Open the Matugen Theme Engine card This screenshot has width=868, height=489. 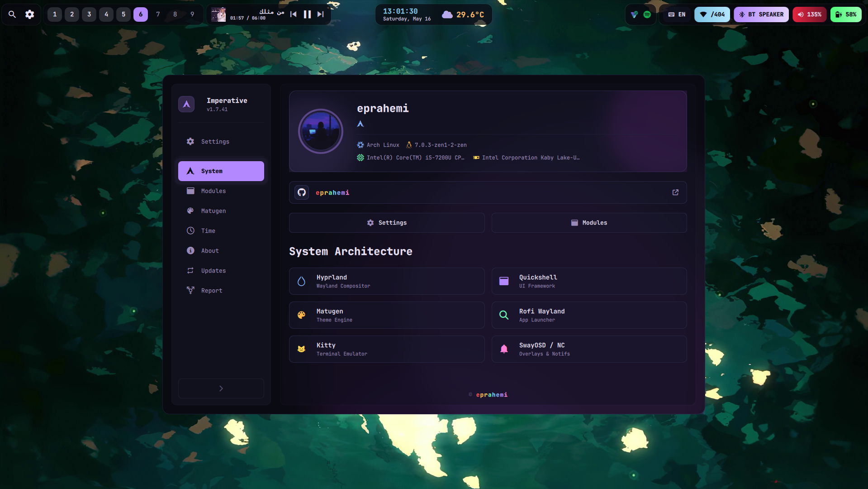click(x=387, y=315)
